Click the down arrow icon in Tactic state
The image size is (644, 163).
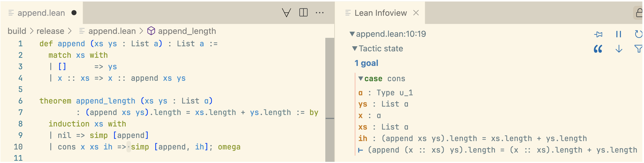[x=619, y=49]
